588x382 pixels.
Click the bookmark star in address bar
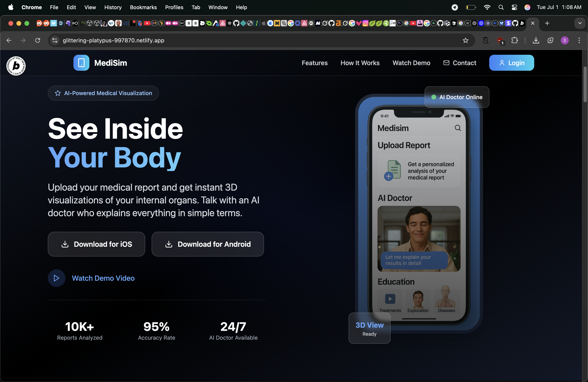(x=465, y=40)
